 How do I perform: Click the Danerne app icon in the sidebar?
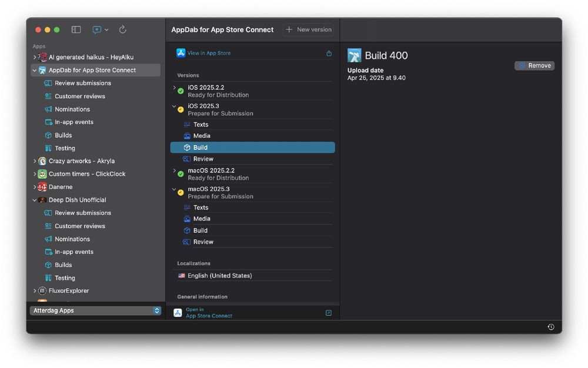click(x=42, y=187)
